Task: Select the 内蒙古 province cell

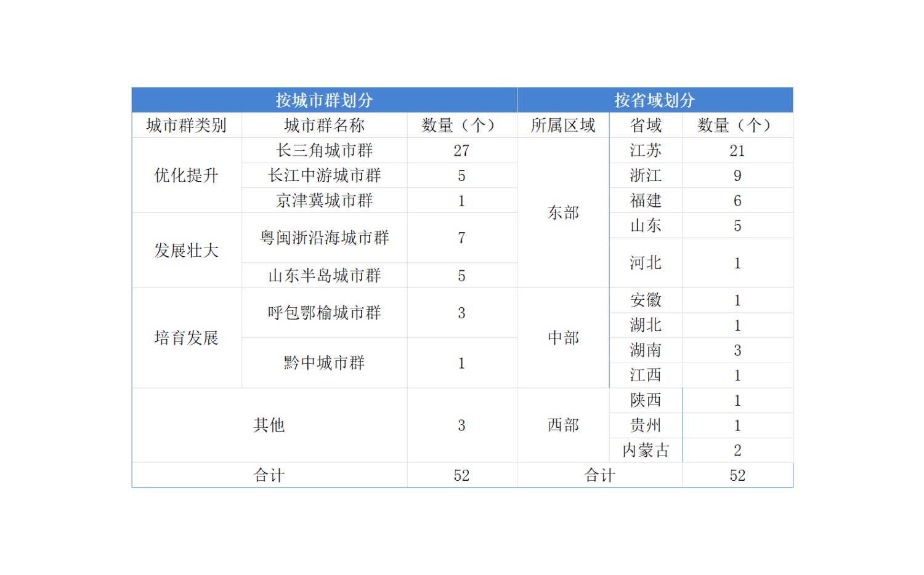Action: click(x=646, y=450)
